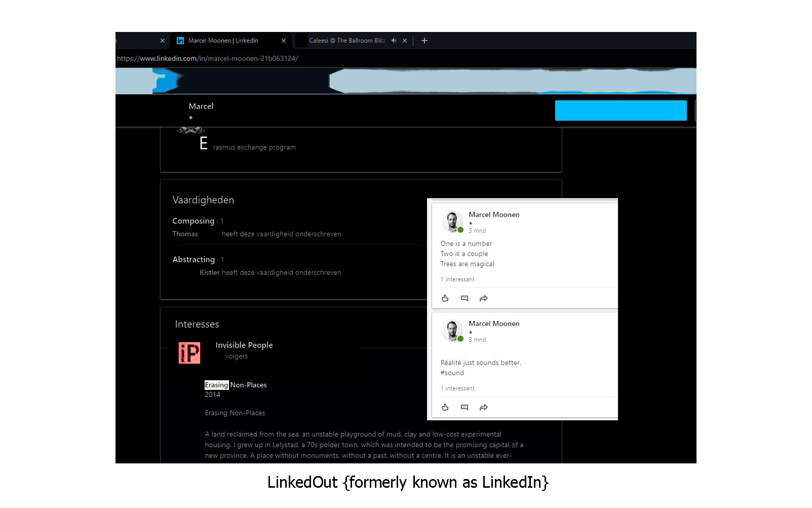Click the linkedin.com address bar URL
This screenshot has width=812, height=508.
208,59
